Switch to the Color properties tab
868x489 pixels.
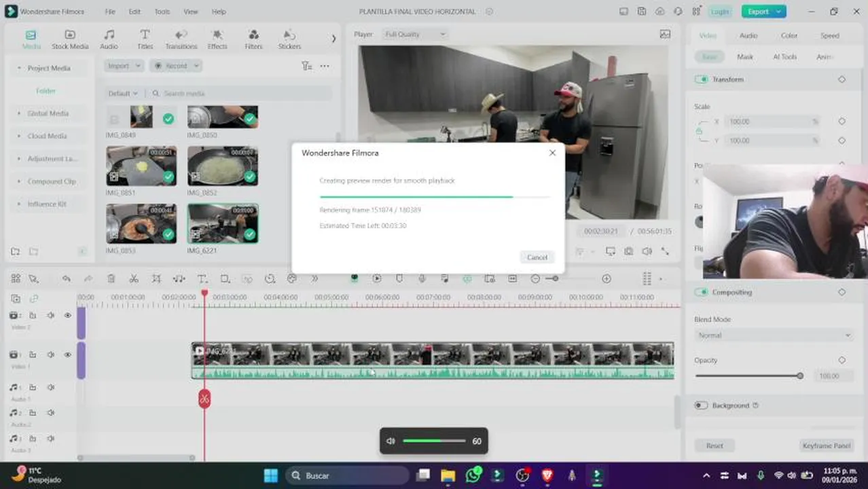pyautogui.click(x=789, y=35)
